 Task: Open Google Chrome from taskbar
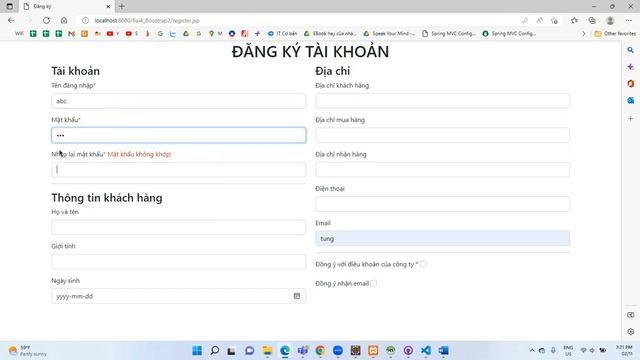[320, 351]
